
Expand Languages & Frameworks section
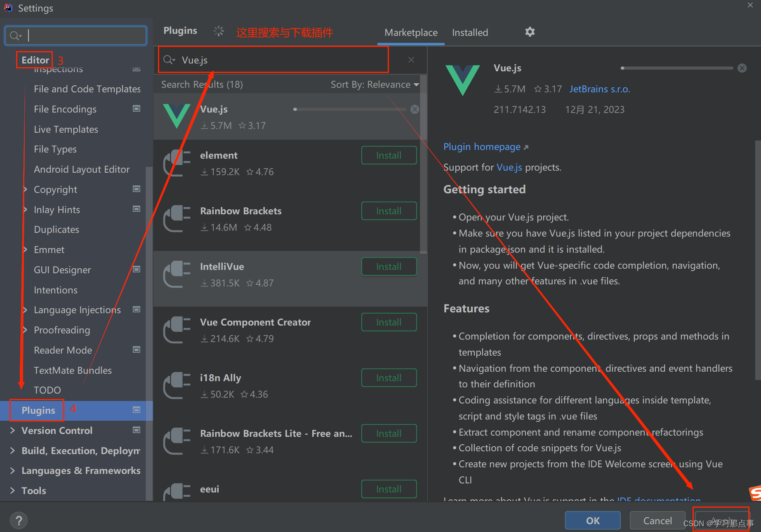tap(12, 470)
